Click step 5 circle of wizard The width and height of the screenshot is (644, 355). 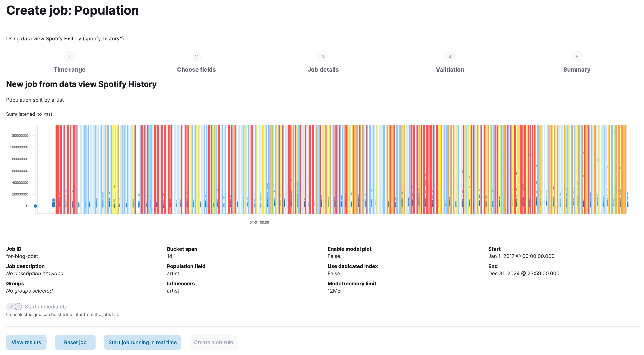(x=577, y=57)
